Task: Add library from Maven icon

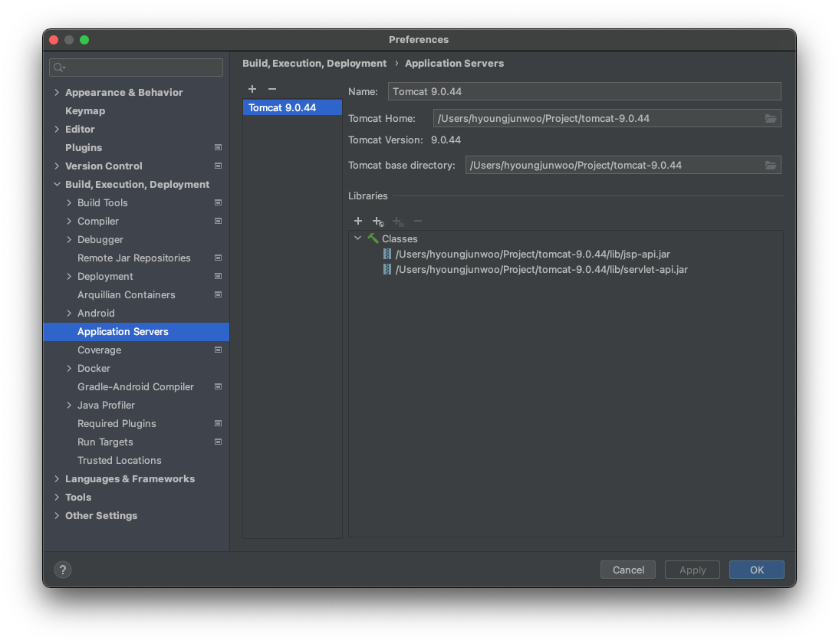Action: [378, 221]
